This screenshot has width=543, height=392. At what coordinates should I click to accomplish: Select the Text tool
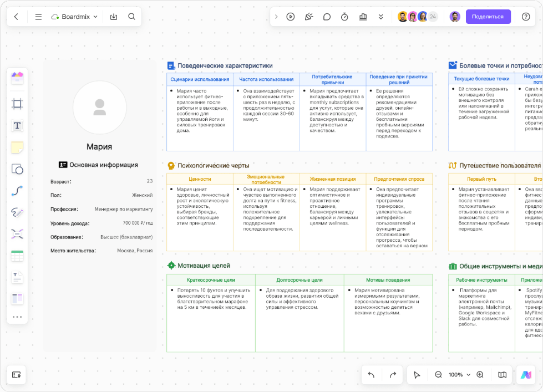pyautogui.click(x=17, y=125)
